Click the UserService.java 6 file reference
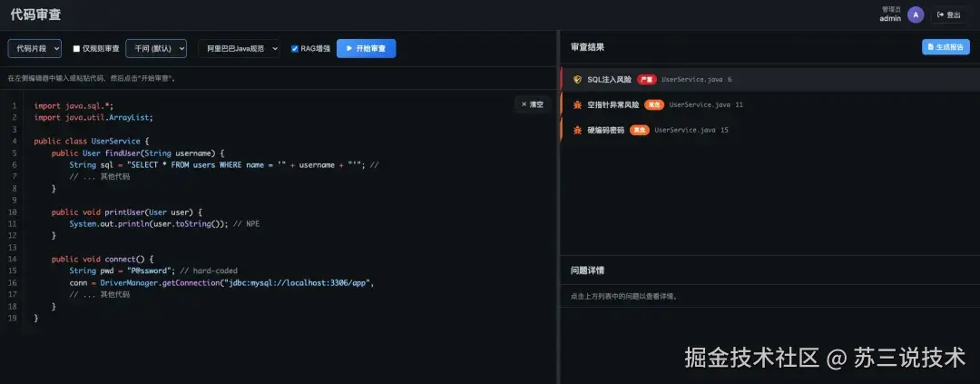Image resolution: width=980 pixels, height=384 pixels. [696, 79]
